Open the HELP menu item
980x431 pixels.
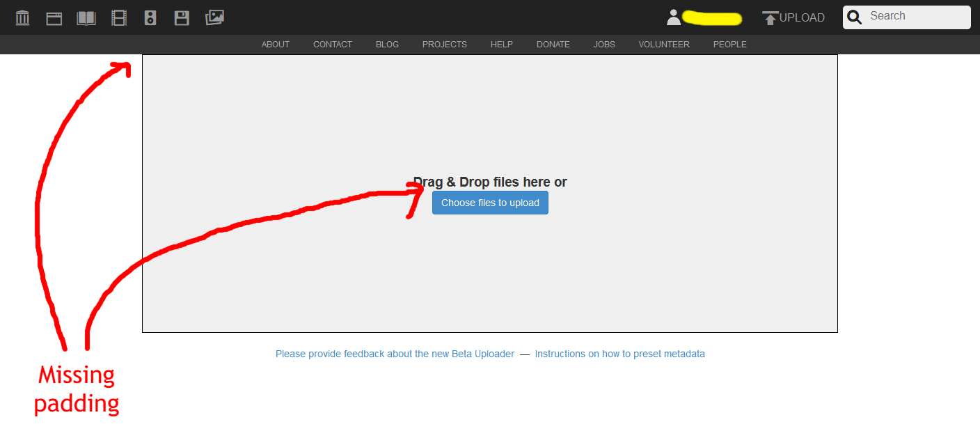502,45
